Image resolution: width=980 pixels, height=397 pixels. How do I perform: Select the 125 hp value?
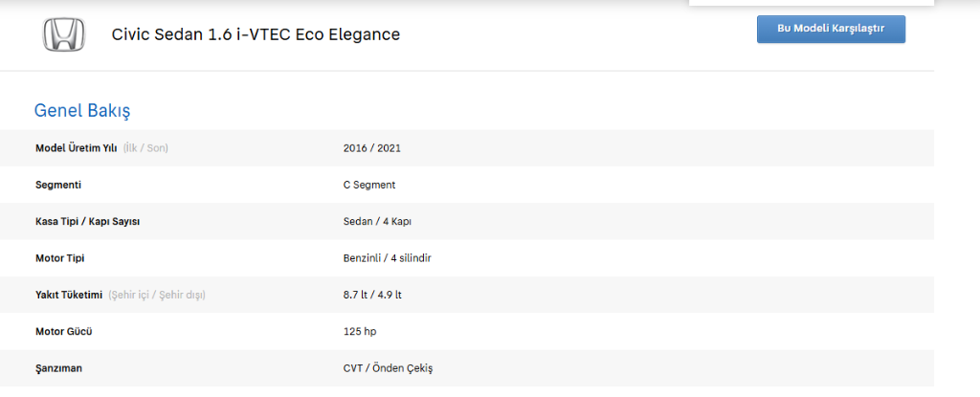coord(359,331)
